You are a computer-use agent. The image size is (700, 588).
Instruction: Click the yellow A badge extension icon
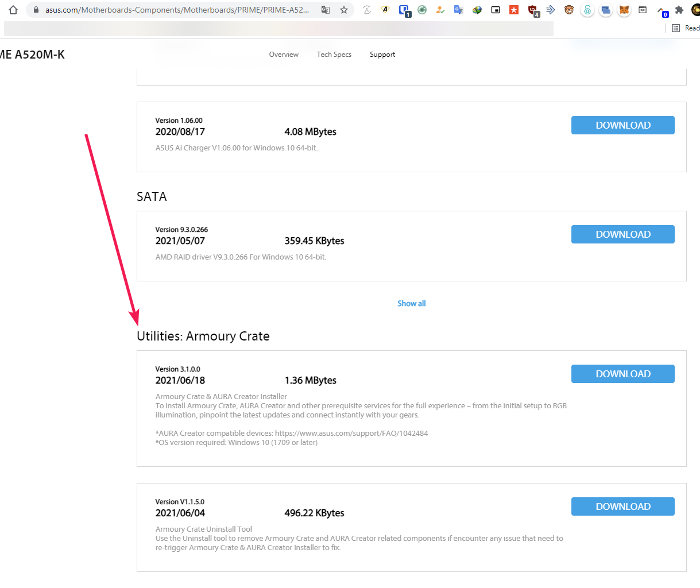pos(385,10)
